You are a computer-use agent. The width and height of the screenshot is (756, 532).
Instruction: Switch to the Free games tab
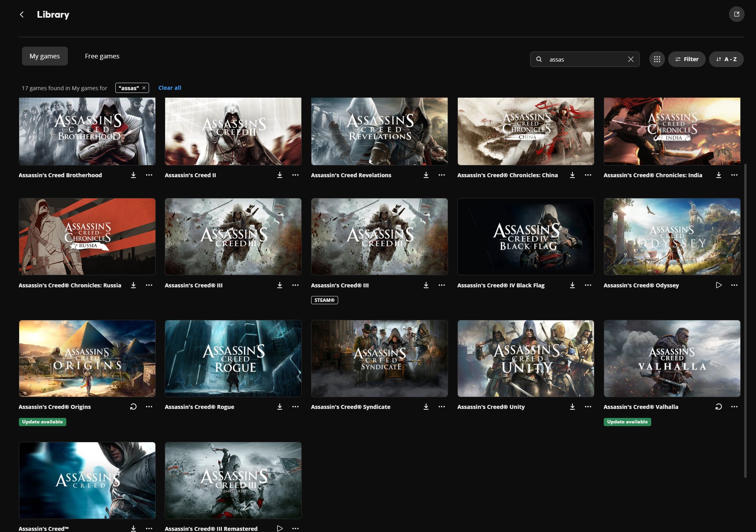[102, 56]
